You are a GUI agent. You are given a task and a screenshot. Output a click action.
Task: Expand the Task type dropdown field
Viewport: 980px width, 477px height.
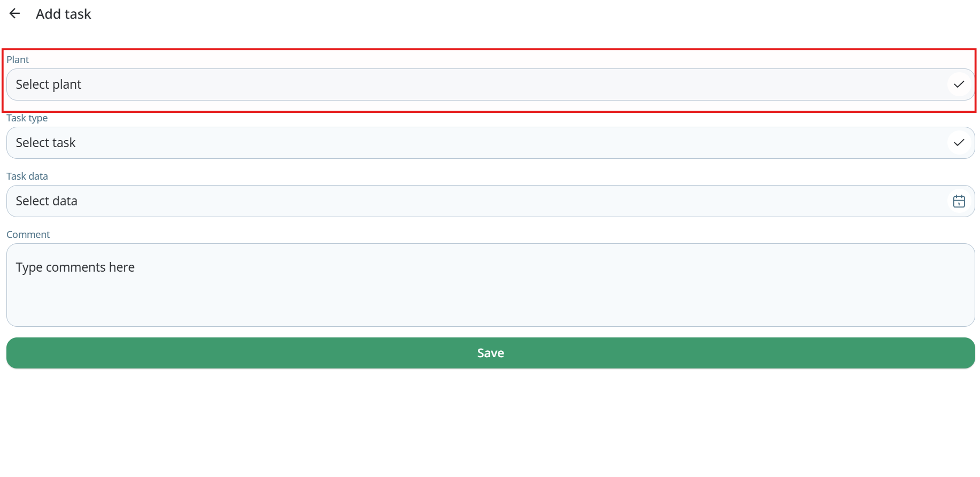(x=481, y=143)
